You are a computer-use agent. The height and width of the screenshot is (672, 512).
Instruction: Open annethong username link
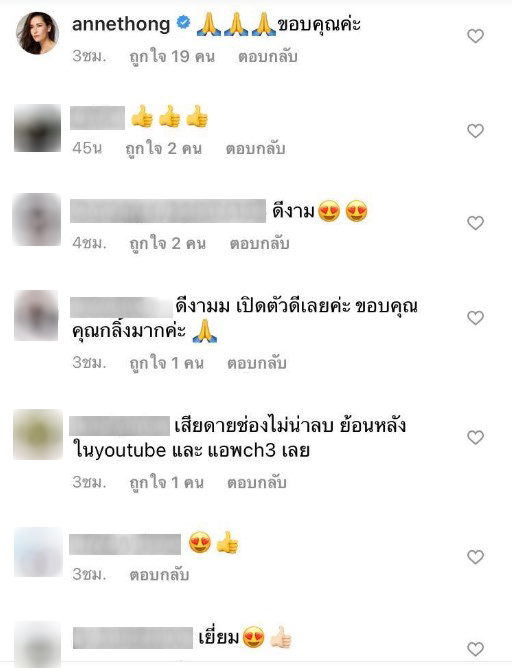pyautogui.click(x=121, y=24)
